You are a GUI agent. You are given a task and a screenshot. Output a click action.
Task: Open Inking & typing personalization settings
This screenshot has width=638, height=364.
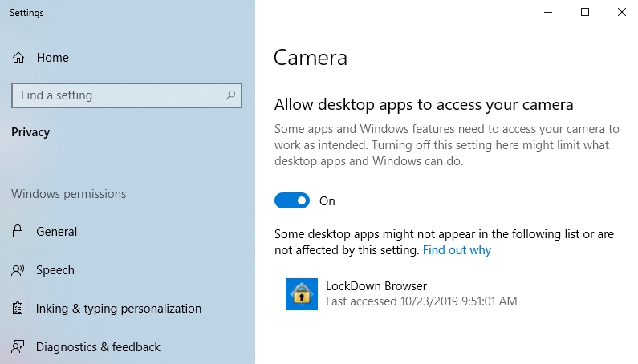119,309
